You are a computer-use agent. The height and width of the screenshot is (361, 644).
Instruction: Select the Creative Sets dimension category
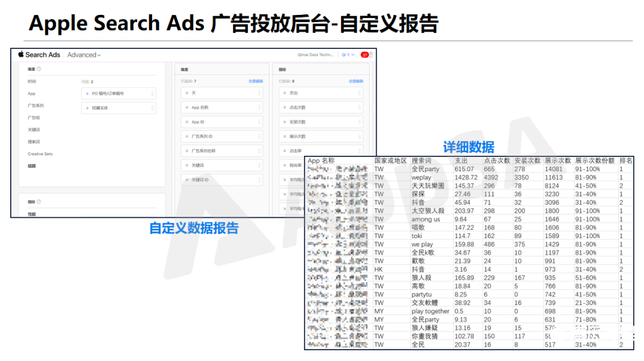[x=40, y=154]
